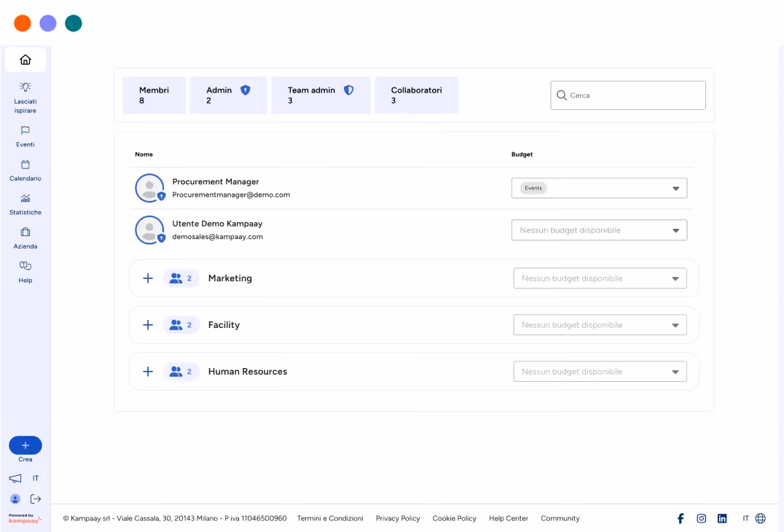Click the purple window dot

[x=48, y=23]
